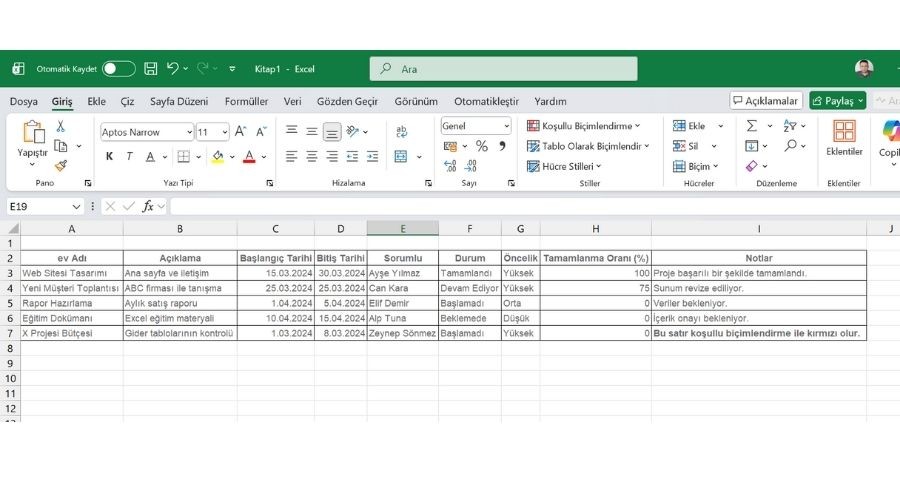Toggle italic formatting with T button
900x500 pixels.
129,157
